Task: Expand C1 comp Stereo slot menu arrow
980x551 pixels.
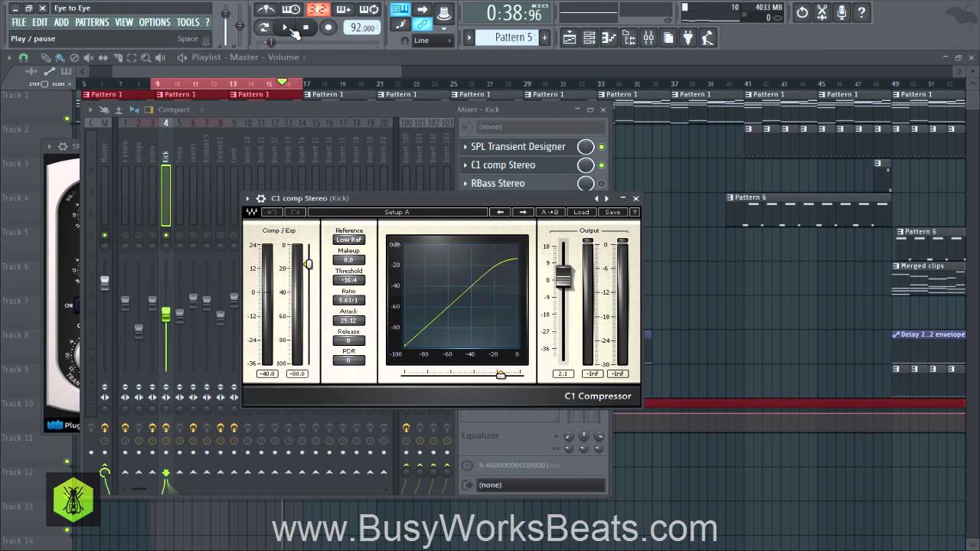Action: point(465,165)
